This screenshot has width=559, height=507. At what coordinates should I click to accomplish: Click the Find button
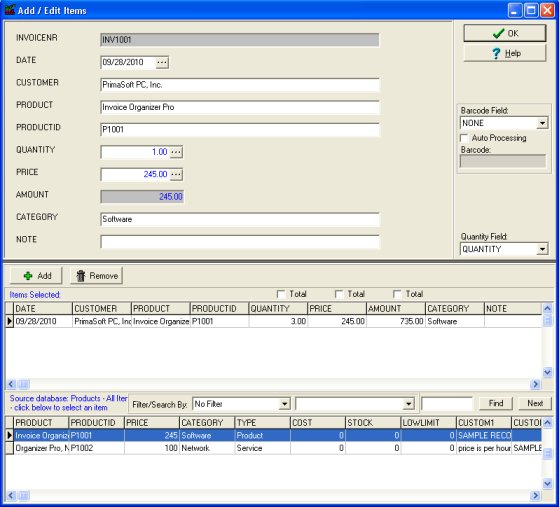496,403
